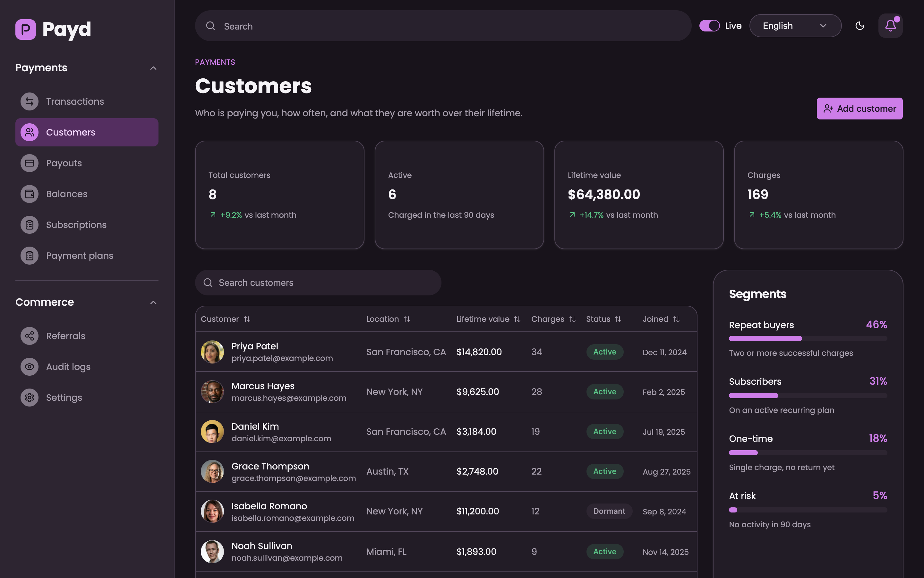Viewport: 924px width, 578px height.
Task: Sort by Charges column arrows
Action: pos(572,319)
